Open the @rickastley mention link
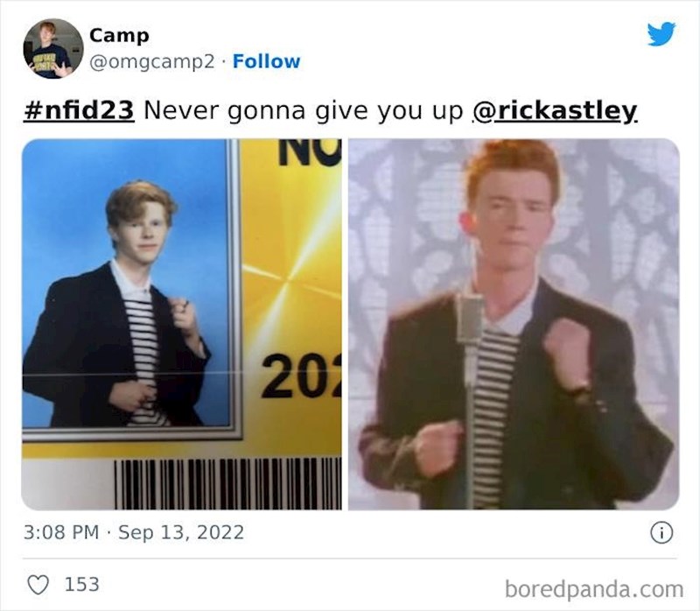Screen dimensions: 700x611 pyautogui.click(x=556, y=111)
